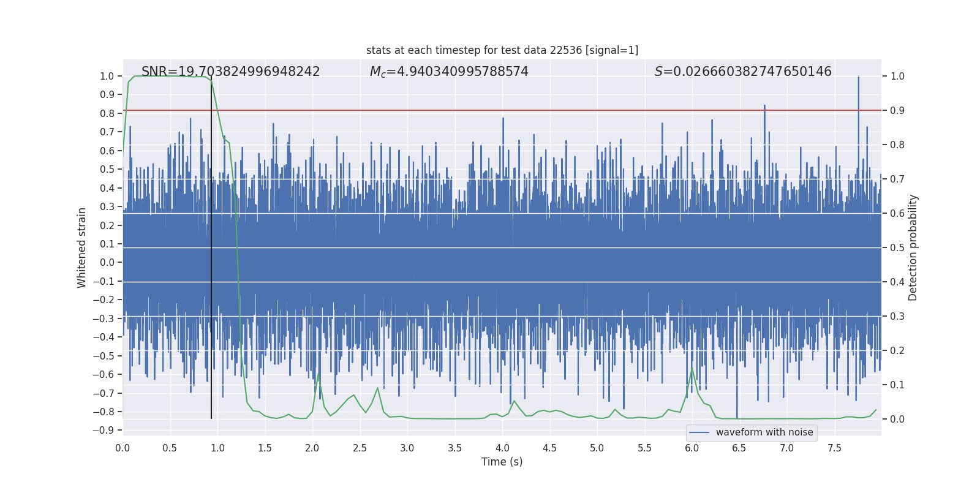
Task: Click the x-axis tick label 7.0
Action: tap(787, 448)
